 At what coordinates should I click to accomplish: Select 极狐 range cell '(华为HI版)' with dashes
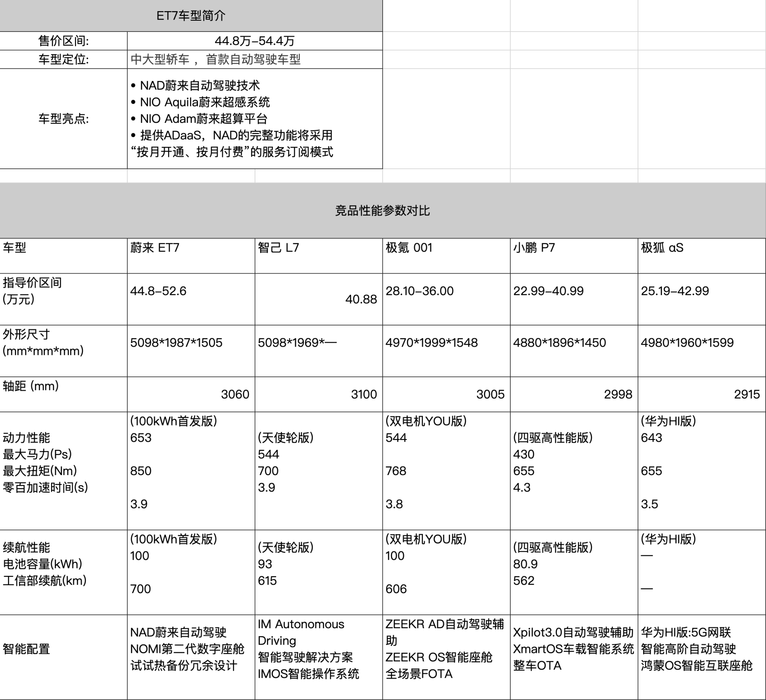(702, 572)
